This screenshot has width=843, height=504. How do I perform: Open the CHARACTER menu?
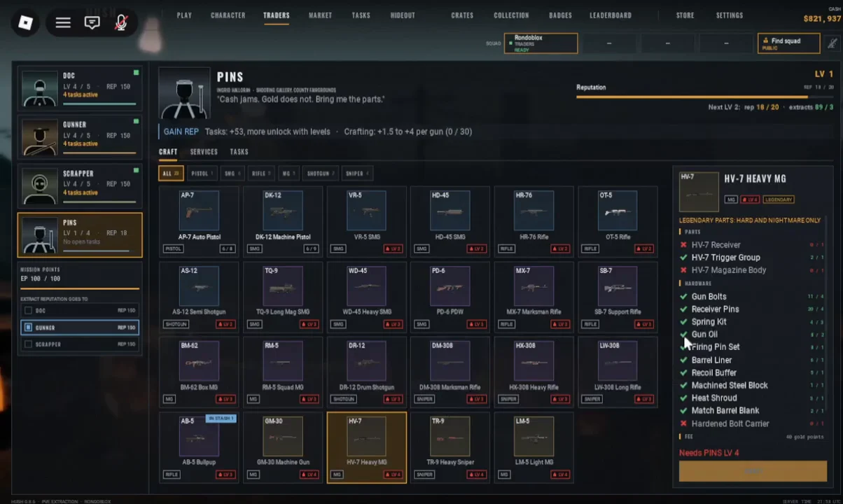pyautogui.click(x=228, y=15)
